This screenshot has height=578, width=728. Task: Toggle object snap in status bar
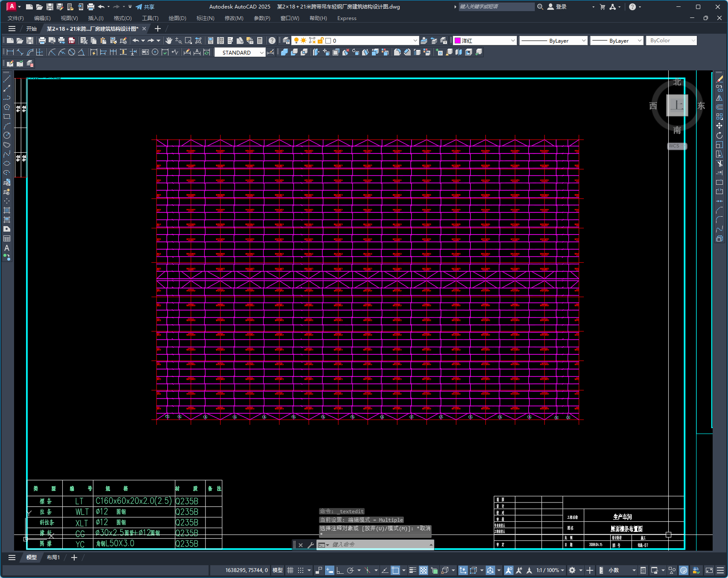(395, 570)
